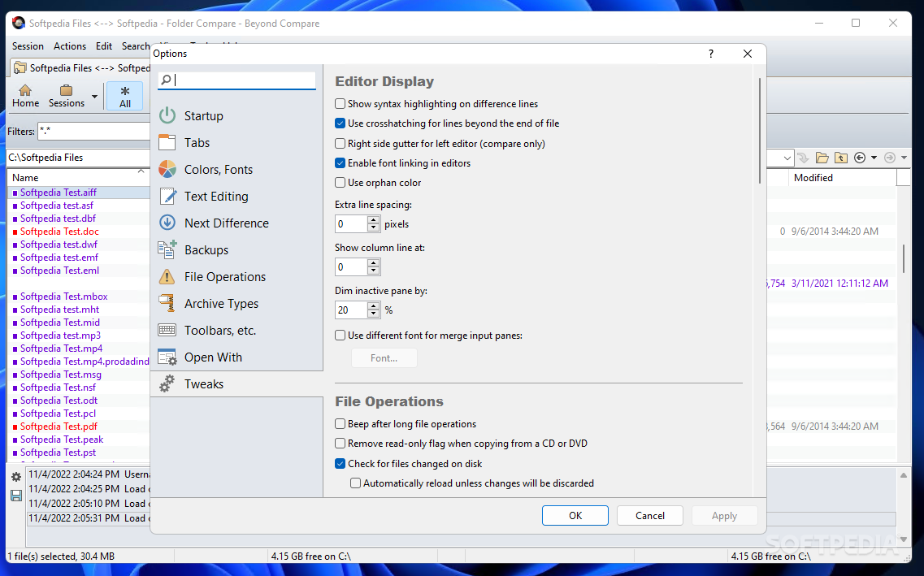
Task: Click the Filters input field
Action: tap(94, 132)
